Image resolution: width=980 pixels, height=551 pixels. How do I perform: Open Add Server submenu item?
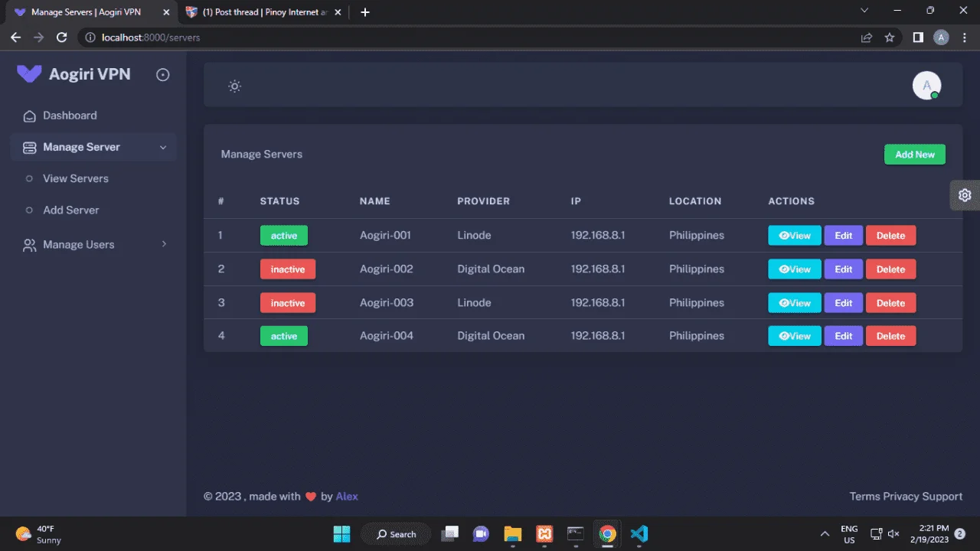[x=71, y=210]
